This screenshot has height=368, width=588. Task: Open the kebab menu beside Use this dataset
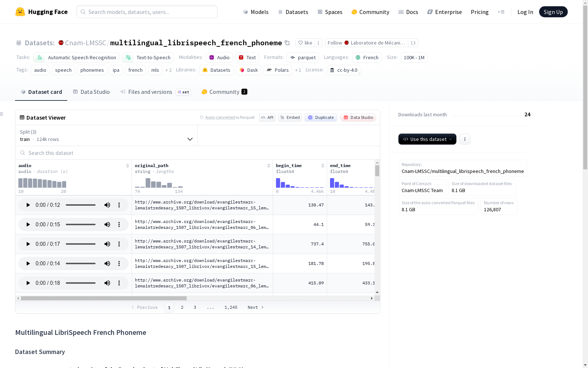click(x=465, y=139)
